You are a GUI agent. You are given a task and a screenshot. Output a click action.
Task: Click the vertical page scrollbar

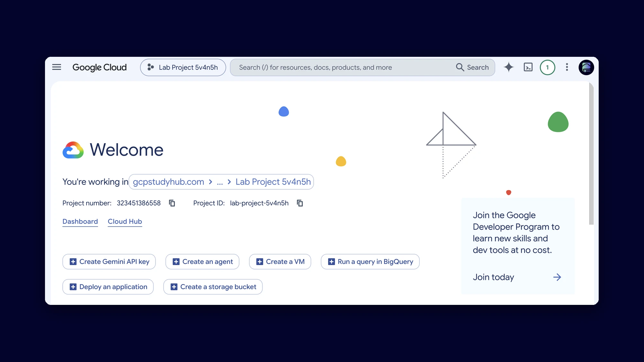tap(591, 154)
